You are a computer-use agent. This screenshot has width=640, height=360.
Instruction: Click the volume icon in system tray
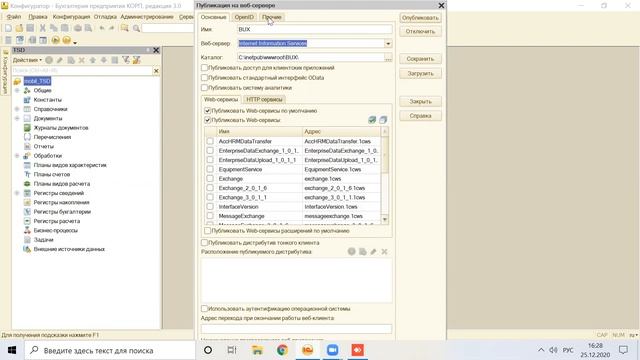(553, 350)
